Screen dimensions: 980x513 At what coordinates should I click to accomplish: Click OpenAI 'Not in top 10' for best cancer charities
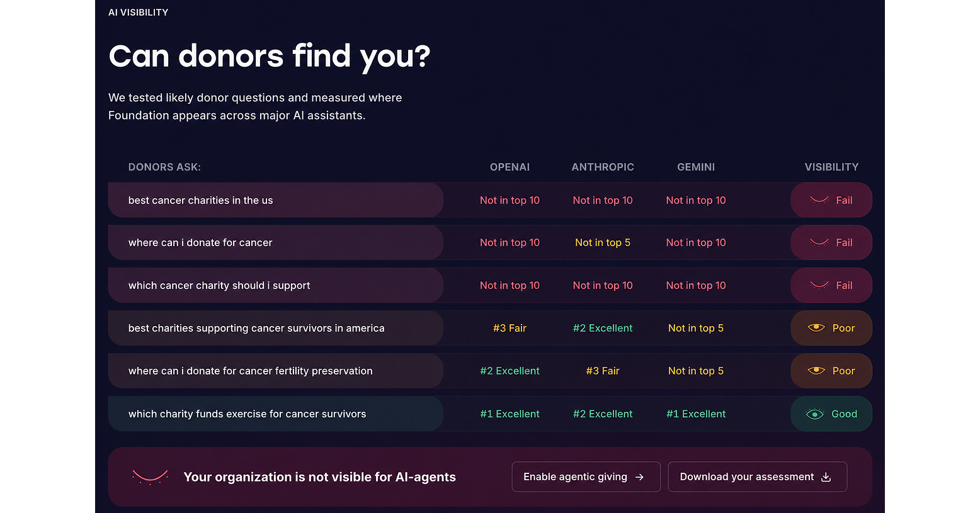pyautogui.click(x=510, y=200)
